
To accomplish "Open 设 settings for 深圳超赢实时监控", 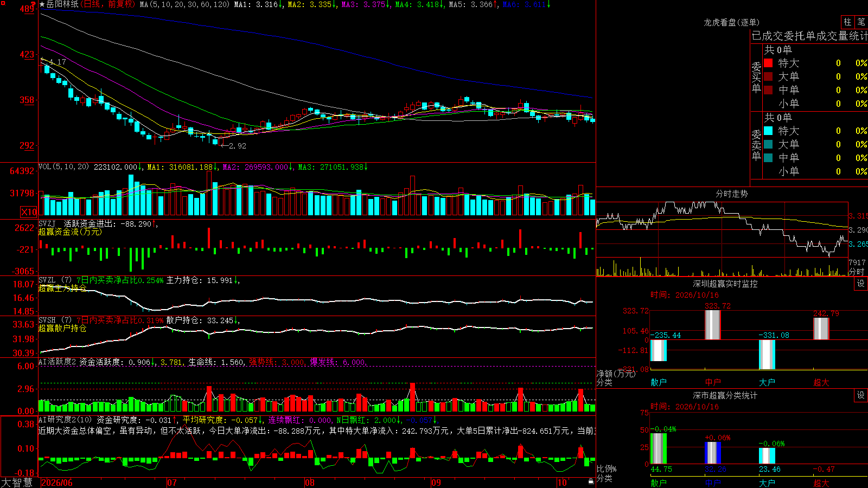I will 861,284.
